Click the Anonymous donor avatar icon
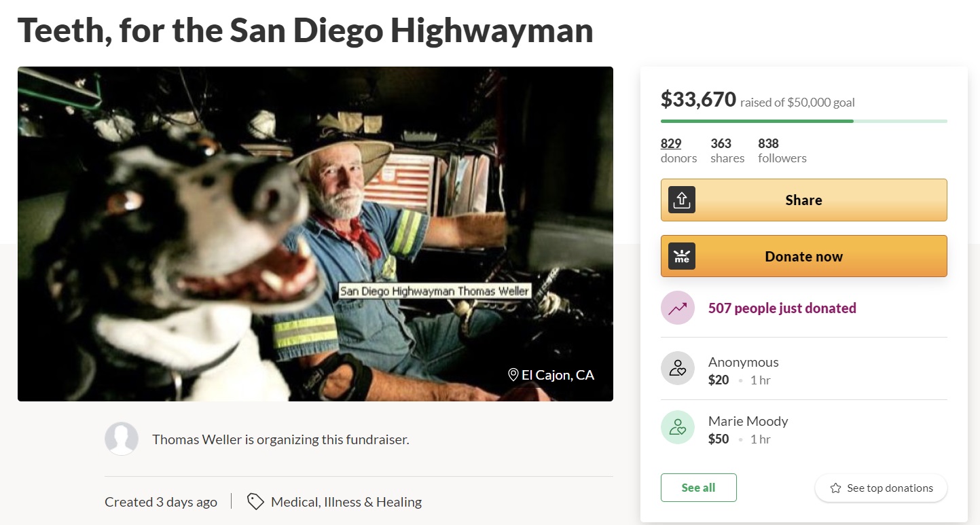Screen dimensions: 980x525 pyautogui.click(x=677, y=368)
